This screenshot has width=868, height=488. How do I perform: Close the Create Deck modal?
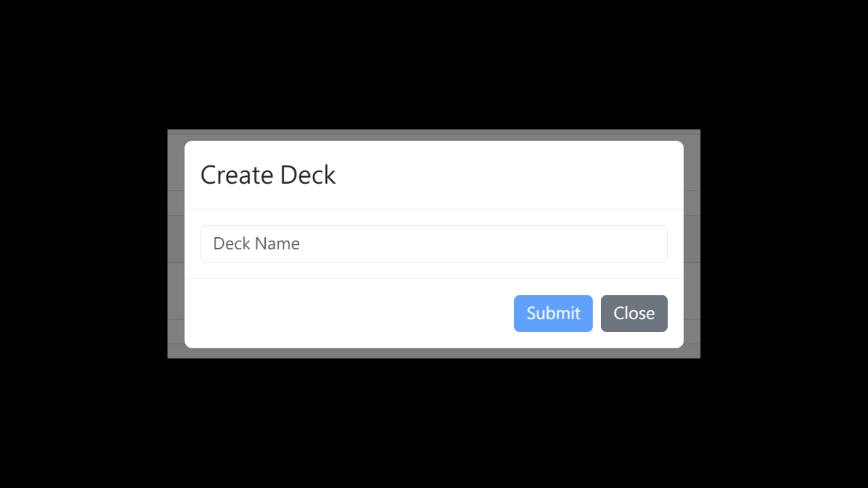633,313
